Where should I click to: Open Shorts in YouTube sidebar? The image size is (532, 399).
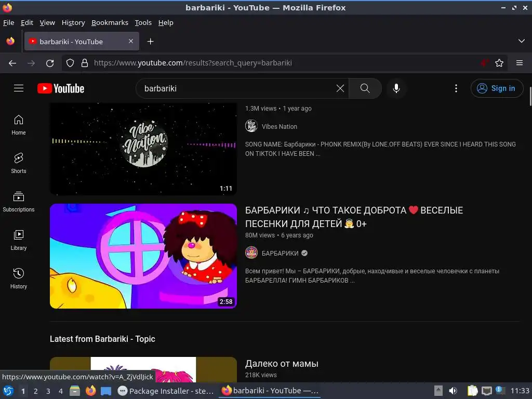click(19, 164)
